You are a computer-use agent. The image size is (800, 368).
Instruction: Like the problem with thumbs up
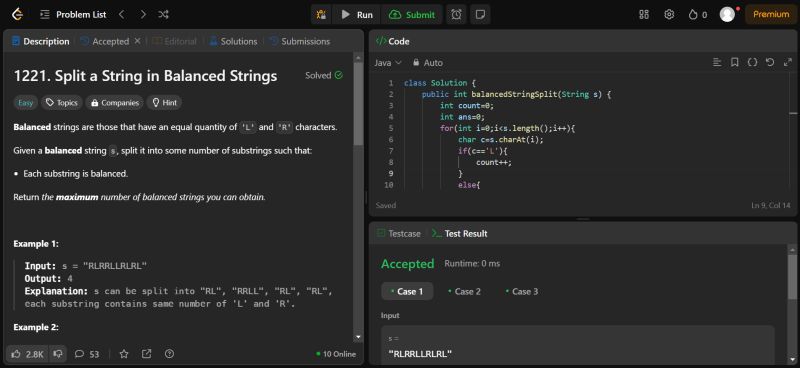(x=29, y=354)
